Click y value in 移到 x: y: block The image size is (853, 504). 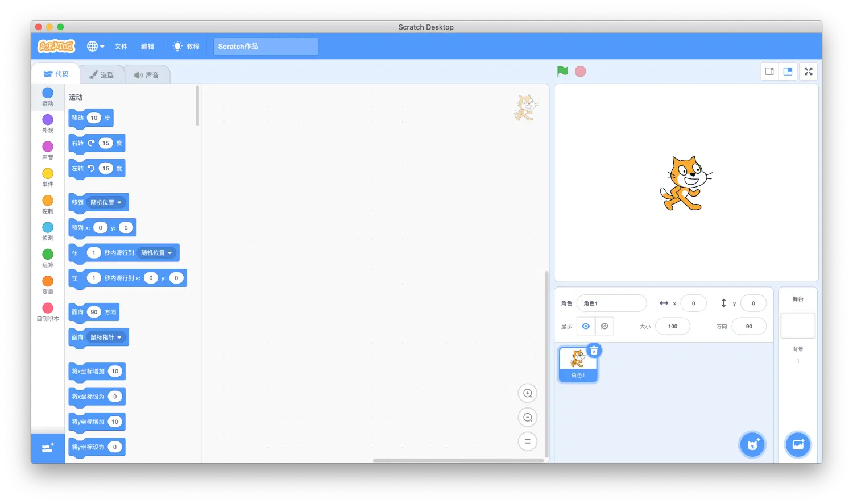(126, 228)
